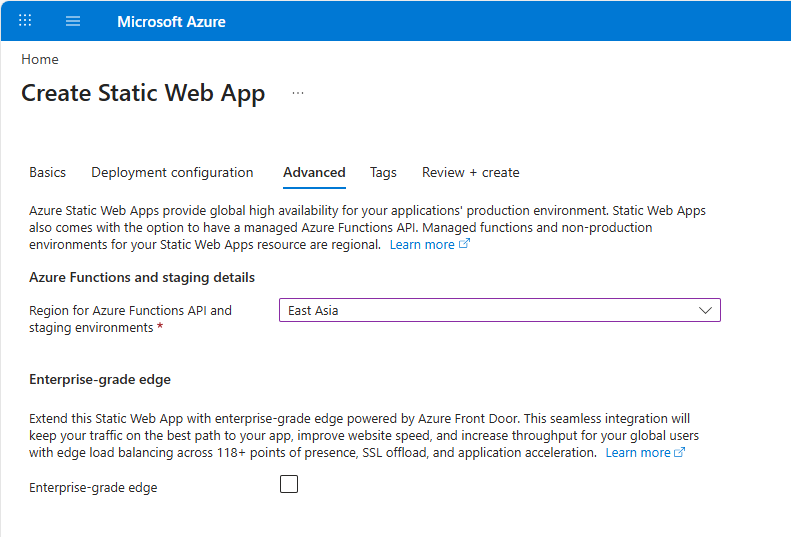This screenshot has width=791, height=537.
Task: Click the Azure Functions and staging details heading
Action: (x=142, y=278)
